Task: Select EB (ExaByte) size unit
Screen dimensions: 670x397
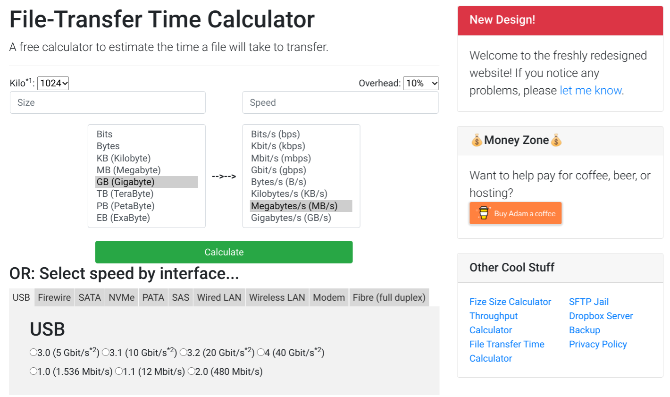Action: click(x=147, y=218)
